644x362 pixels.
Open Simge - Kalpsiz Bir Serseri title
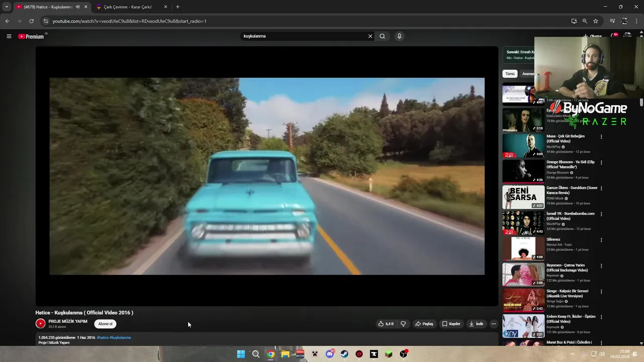tap(568, 293)
